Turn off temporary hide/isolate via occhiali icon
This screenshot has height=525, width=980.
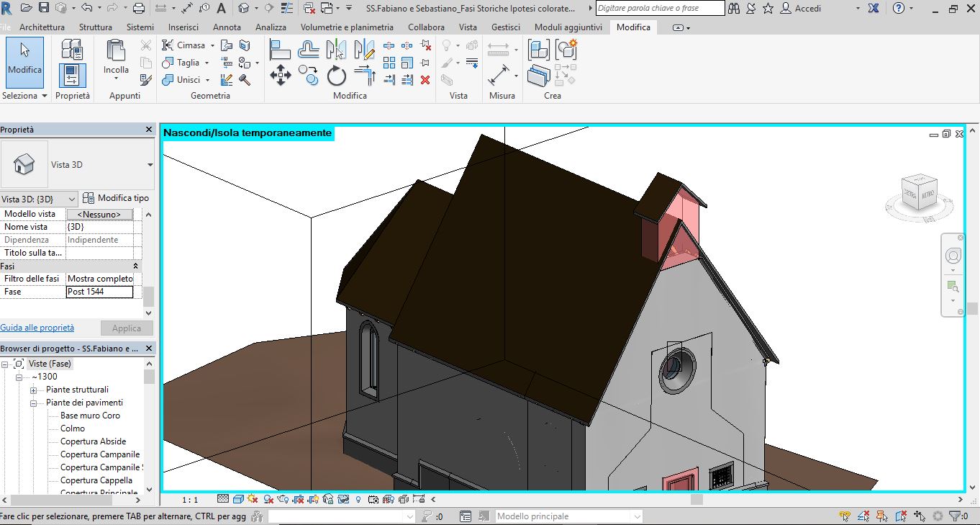[343, 498]
